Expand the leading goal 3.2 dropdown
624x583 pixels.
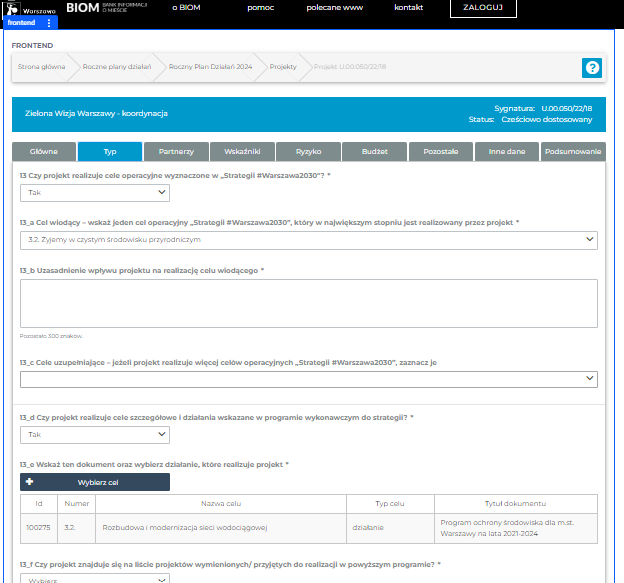click(308, 240)
